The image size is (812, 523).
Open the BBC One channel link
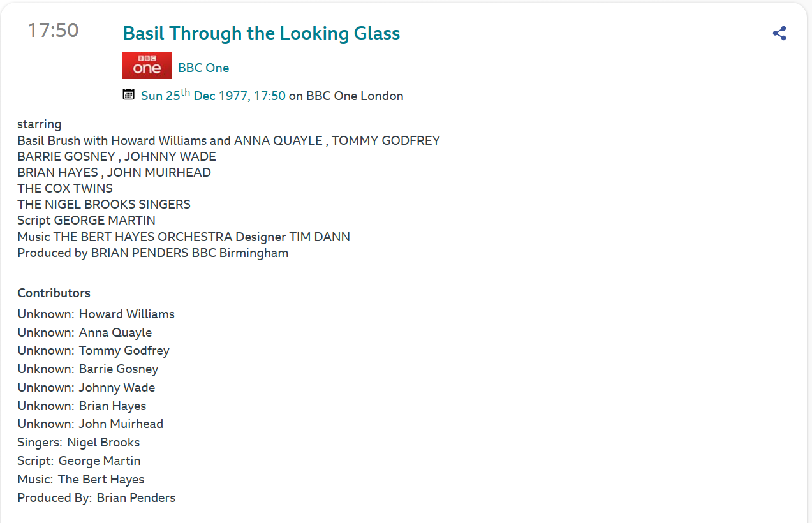(x=203, y=68)
